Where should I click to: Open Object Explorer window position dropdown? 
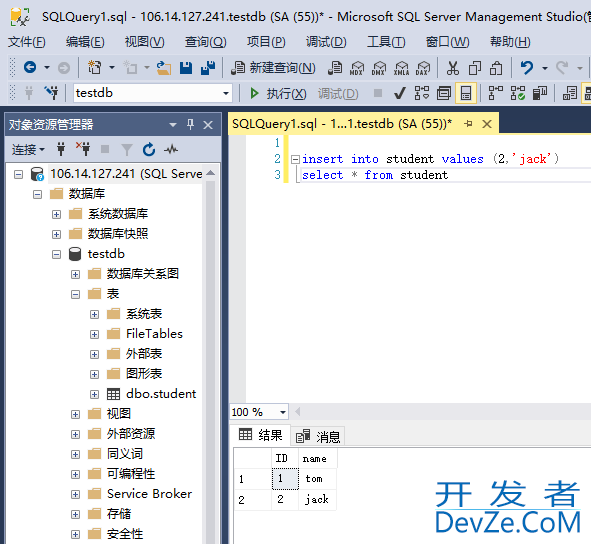click(173, 124)
